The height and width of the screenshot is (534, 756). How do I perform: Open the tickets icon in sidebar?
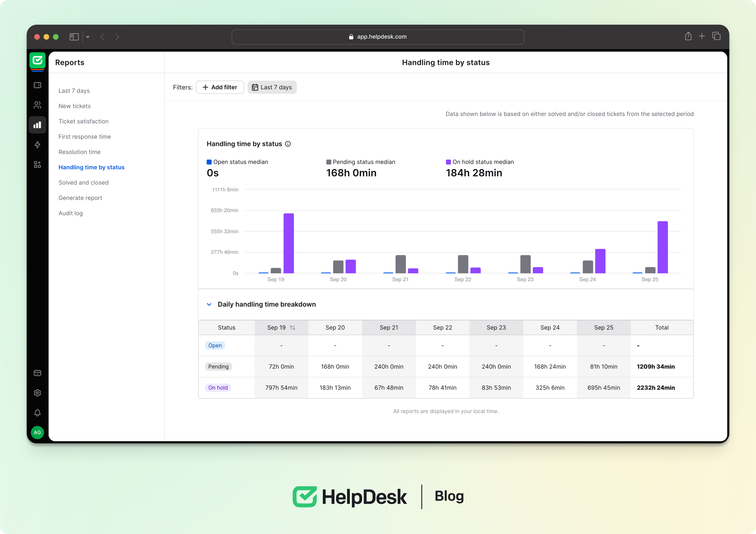click(37, 85)
